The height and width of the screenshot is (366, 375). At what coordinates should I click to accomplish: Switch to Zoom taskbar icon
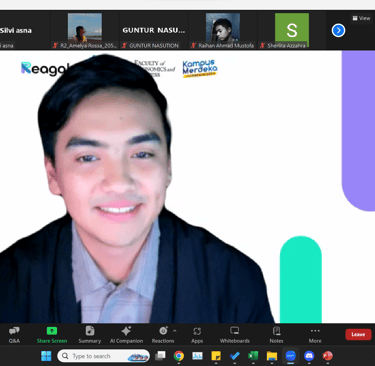point(291,356)
